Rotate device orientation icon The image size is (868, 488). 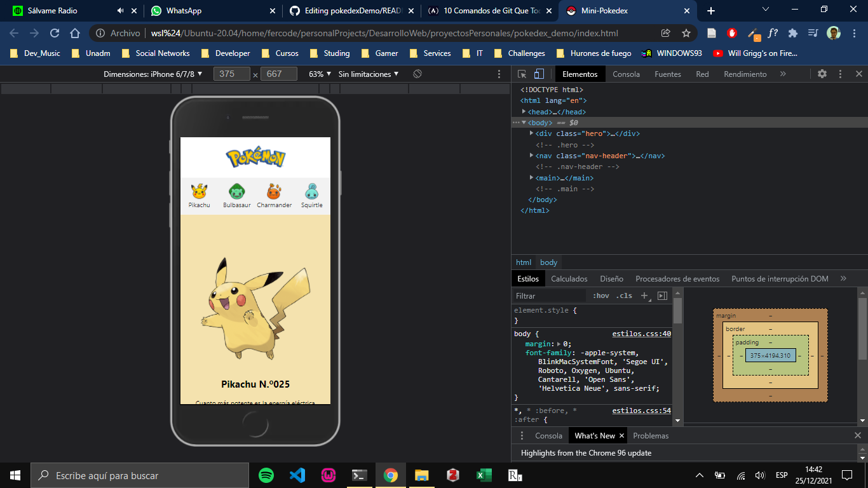pyautogui.click(x=417, y=74)
